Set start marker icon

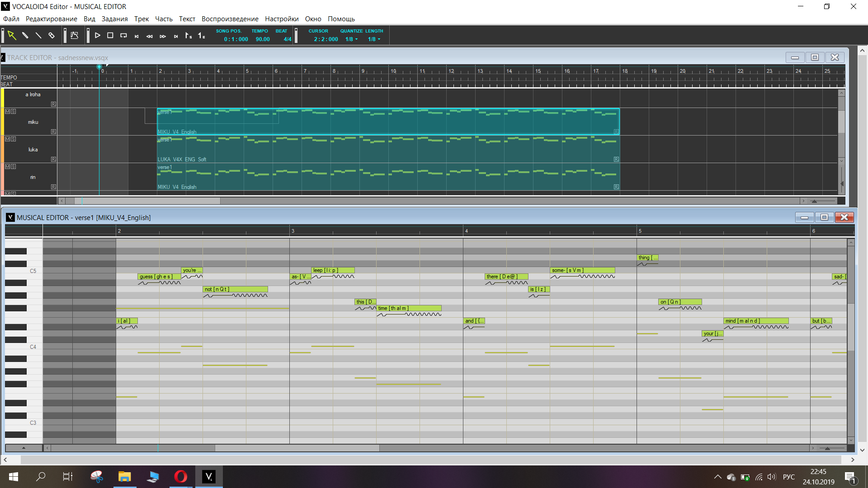[x=189, y=35]
